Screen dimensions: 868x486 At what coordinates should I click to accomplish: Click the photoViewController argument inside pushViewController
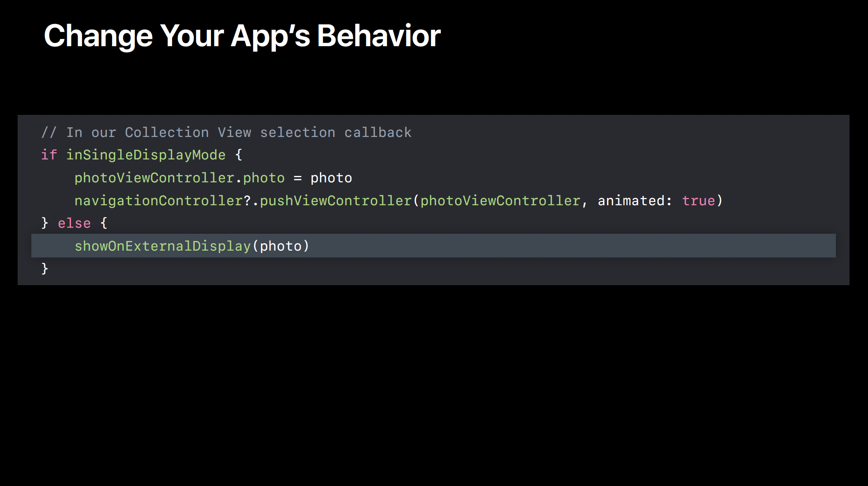(500, 201)
